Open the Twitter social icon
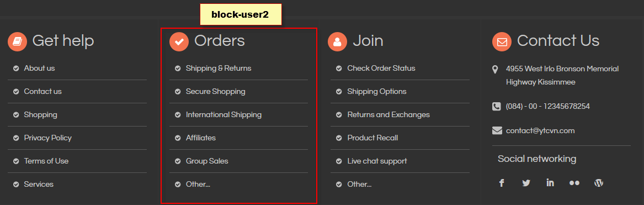Screen dimensions: 644x205 [x=526, y=183]
